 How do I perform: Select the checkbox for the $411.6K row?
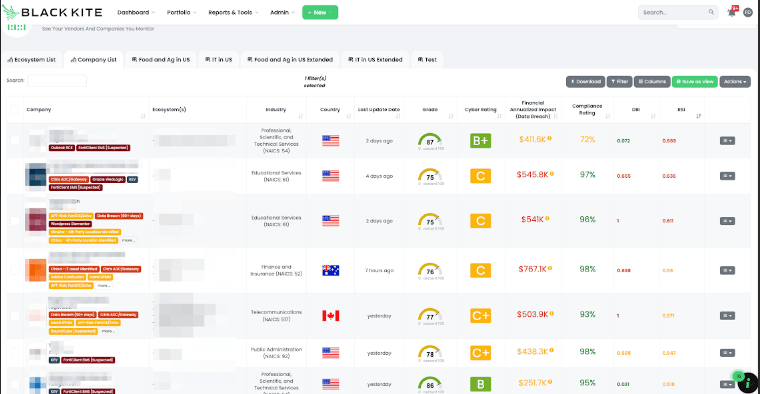pos(15,141)
